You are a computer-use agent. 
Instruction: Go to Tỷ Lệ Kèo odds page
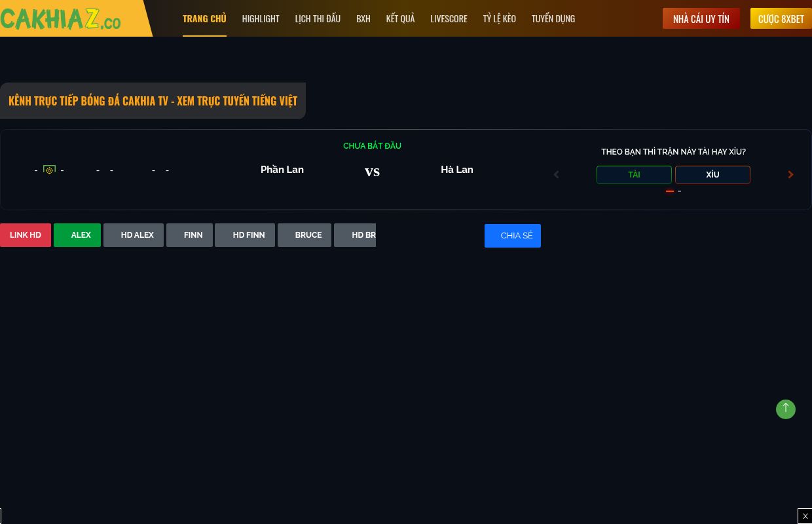coord(500,18)
